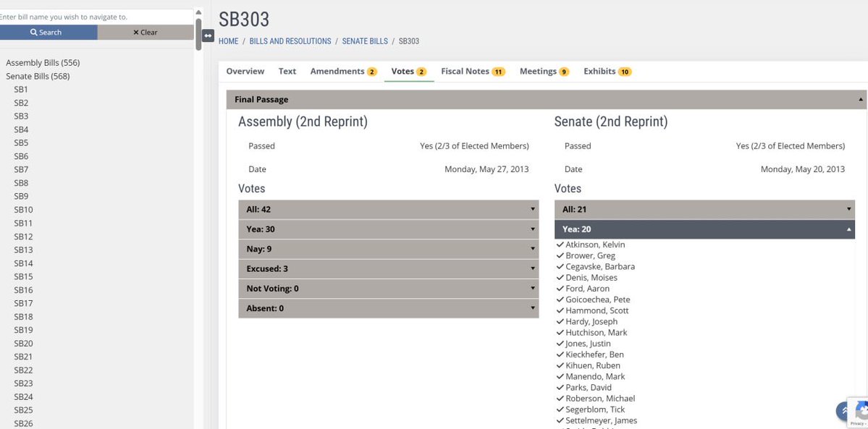Image resolution: width=868 pixels, height=429 pixels.
Task: Open SB22 in the bill list
Action: [23, 370]
